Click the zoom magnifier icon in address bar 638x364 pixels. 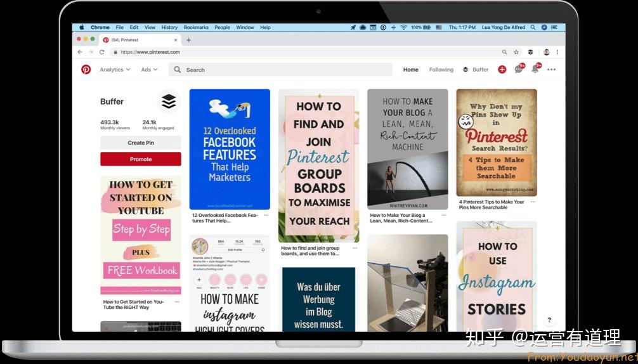[505, 52]
